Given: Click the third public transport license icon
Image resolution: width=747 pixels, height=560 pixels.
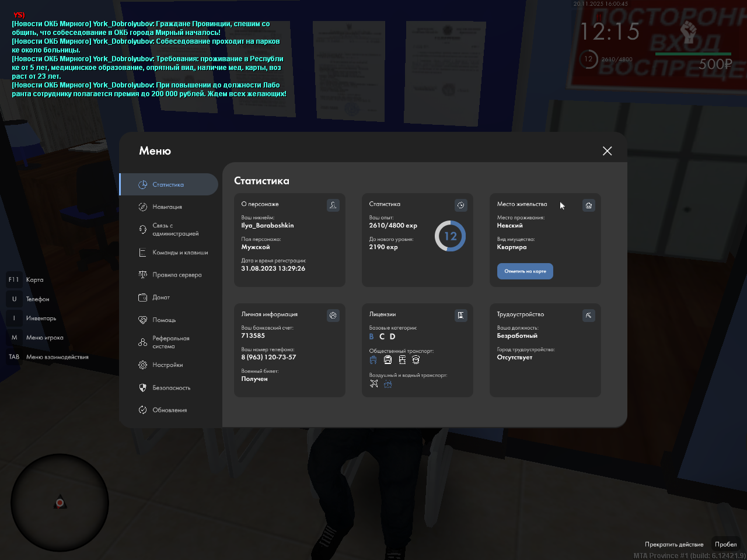Looking at the screenshot, I should (x=402, y=360).
